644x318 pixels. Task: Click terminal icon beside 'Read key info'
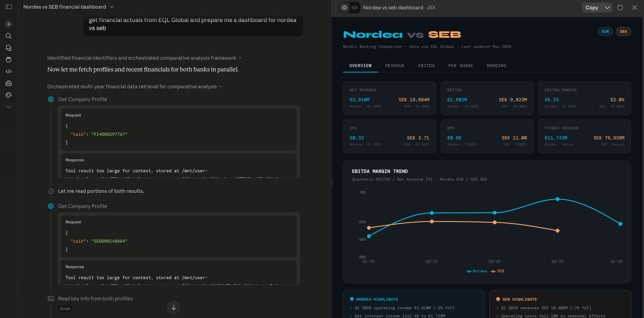tap(51, 299)
